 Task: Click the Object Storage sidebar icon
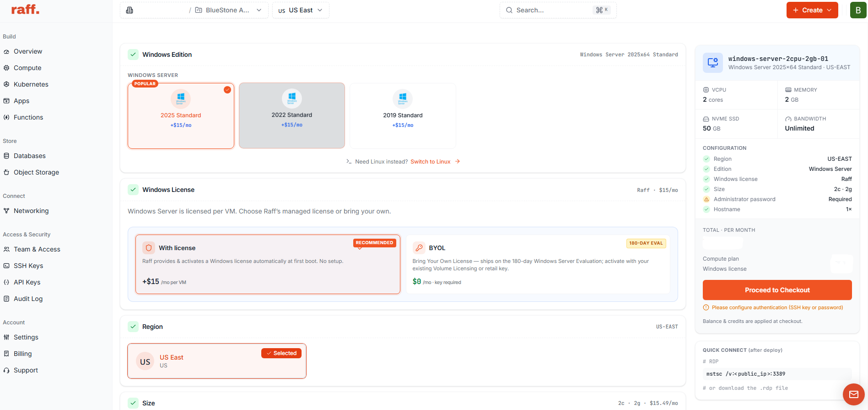(6, 172)
